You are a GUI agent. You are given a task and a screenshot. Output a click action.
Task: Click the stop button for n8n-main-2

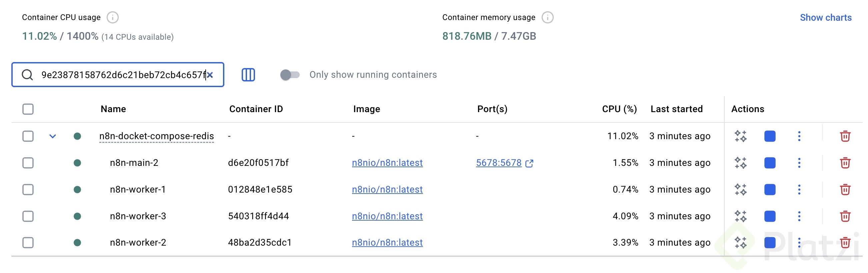770,163
